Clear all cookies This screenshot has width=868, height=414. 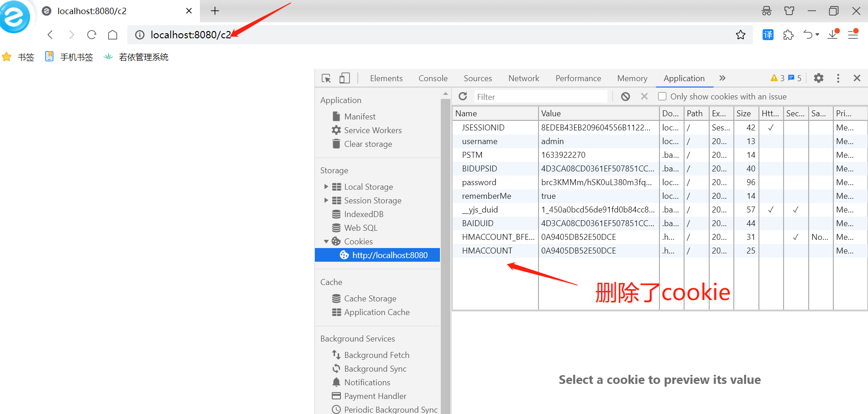[626, 96]
